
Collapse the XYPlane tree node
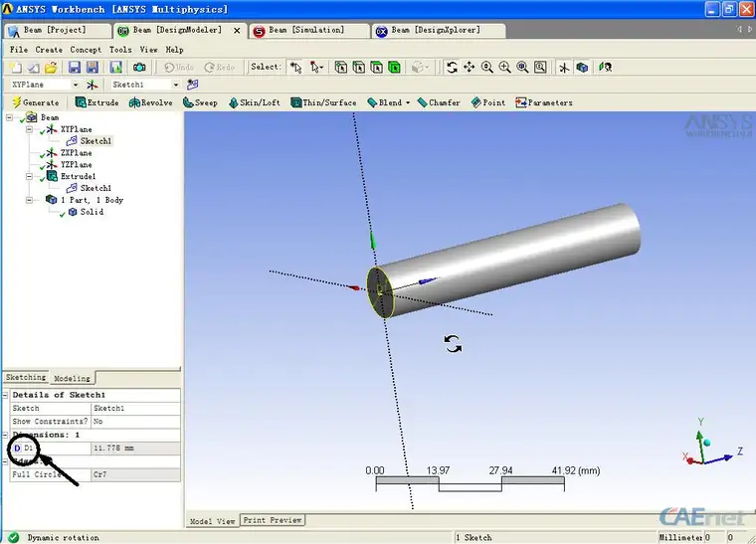(30, 129)
